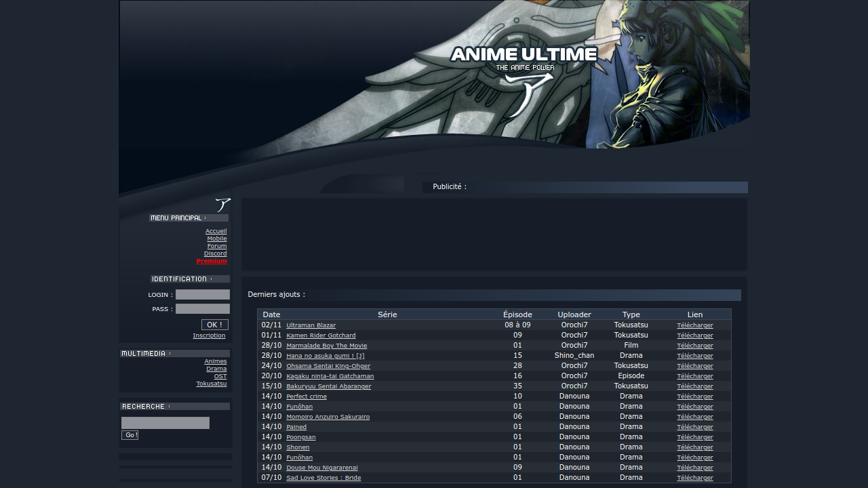Screen dimensions: 868x488
Task: Click the Derniers ajouts heading
Action: (277, 295)
